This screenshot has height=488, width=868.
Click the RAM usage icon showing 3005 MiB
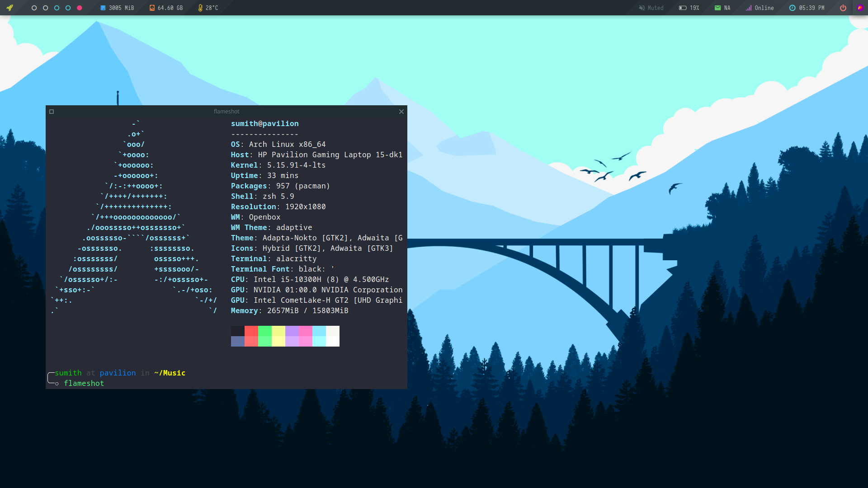click(103, 8)
